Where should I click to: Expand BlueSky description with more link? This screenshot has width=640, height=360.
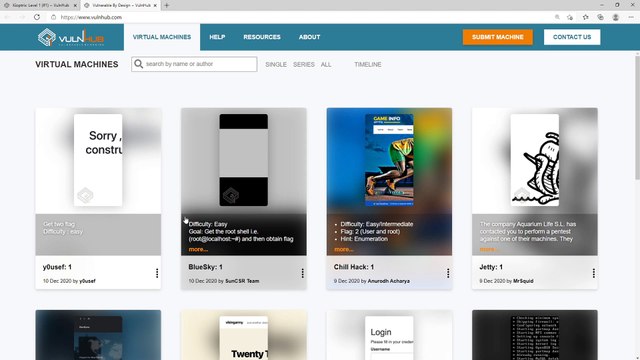pyautogui.click(x=198, y=249)
